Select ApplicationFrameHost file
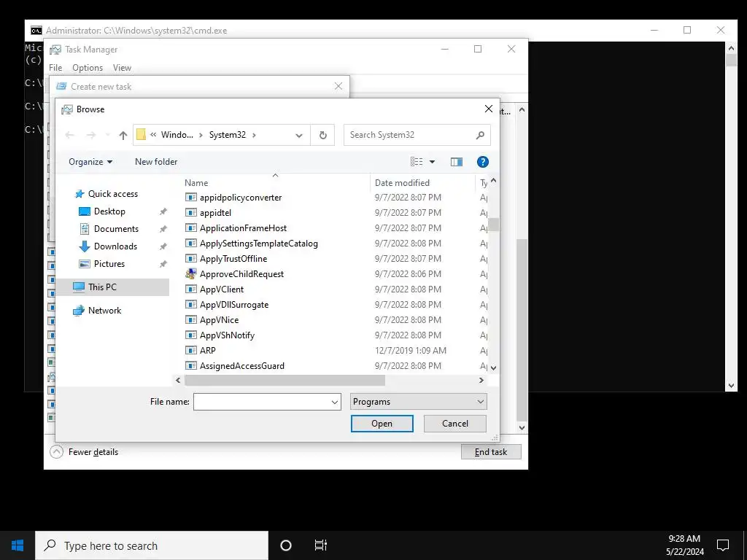Image resolution: width=747 pixels, height=560 pixels. tap(243, 228)
